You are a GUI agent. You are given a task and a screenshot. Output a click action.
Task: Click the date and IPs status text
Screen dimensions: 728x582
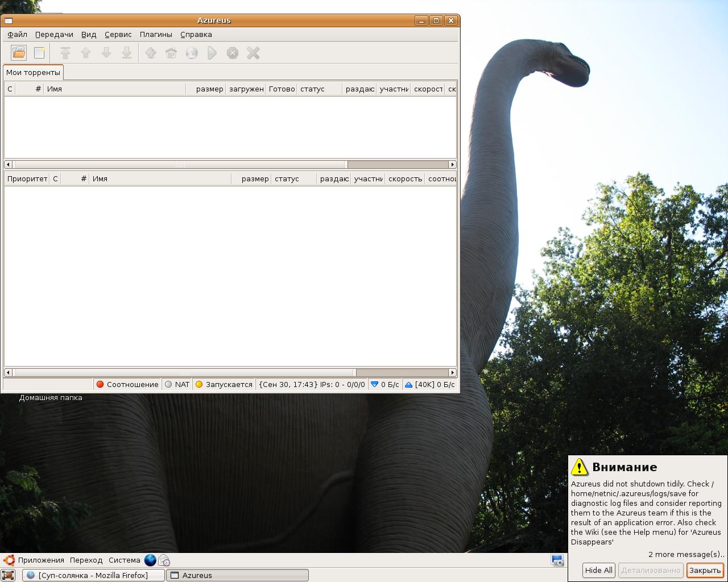pyautogui.click(x=312, y=384)
